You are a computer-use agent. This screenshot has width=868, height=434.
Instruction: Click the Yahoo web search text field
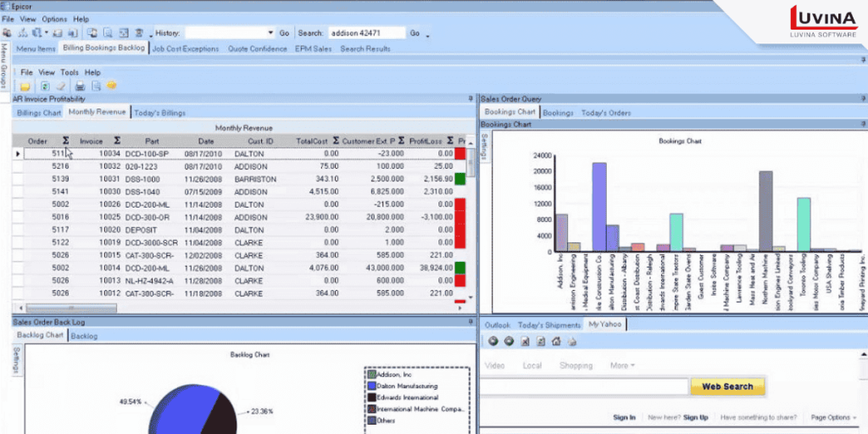(584, 387)
